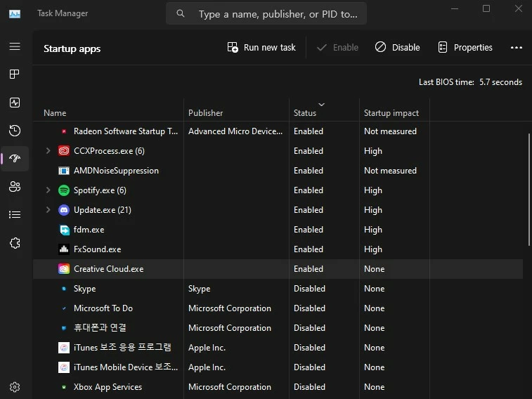Select the iTunes 보조 응용 프로그램 row name

pyautogui.click(x=122, y=348)
